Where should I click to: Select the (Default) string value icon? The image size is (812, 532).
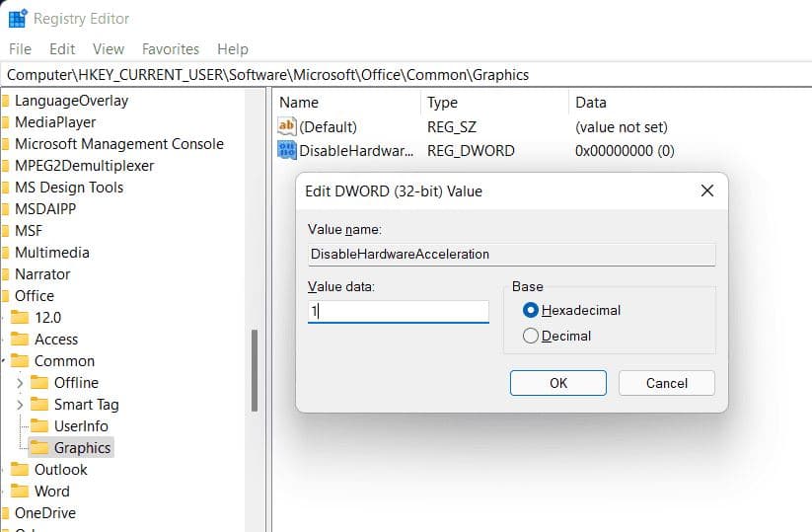(287, 126)
